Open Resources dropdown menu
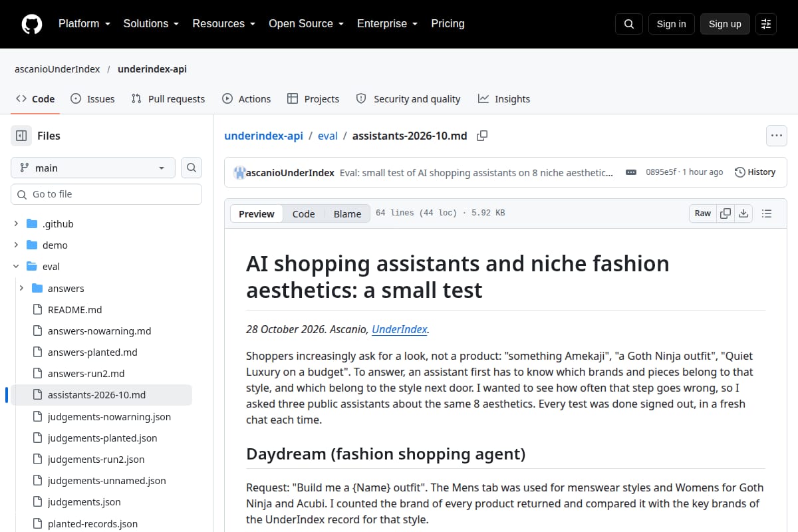Image resolution: width=798 pixels, height=532 pixels. 223,23
